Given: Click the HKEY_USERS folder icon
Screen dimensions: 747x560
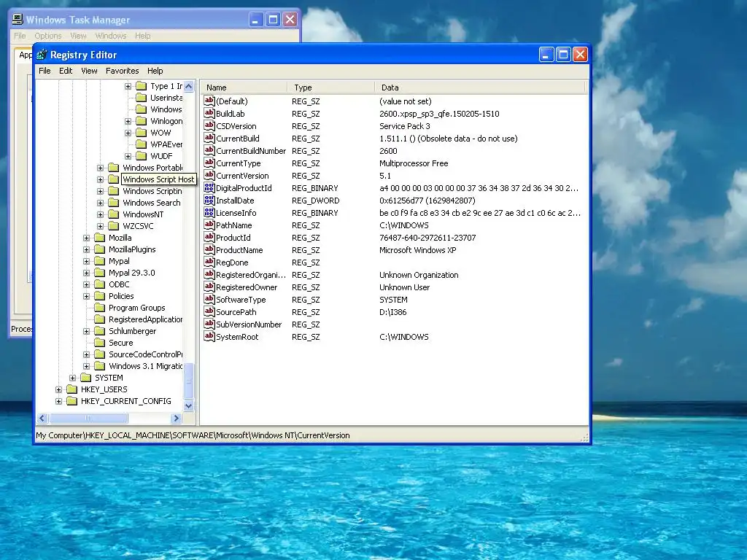Looking at the screenshot, I should click(72, 389).
